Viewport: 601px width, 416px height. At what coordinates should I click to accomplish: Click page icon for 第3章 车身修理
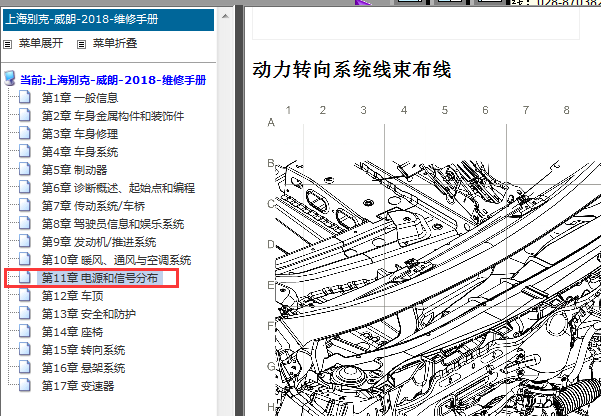click(25, 133)
